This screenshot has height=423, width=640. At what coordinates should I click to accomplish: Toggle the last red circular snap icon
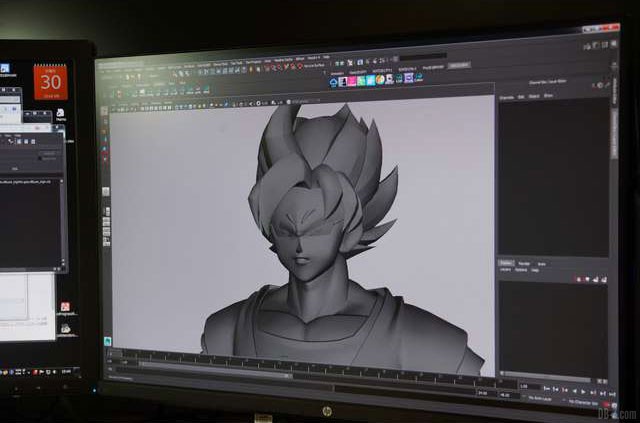[x=300, y=65]
